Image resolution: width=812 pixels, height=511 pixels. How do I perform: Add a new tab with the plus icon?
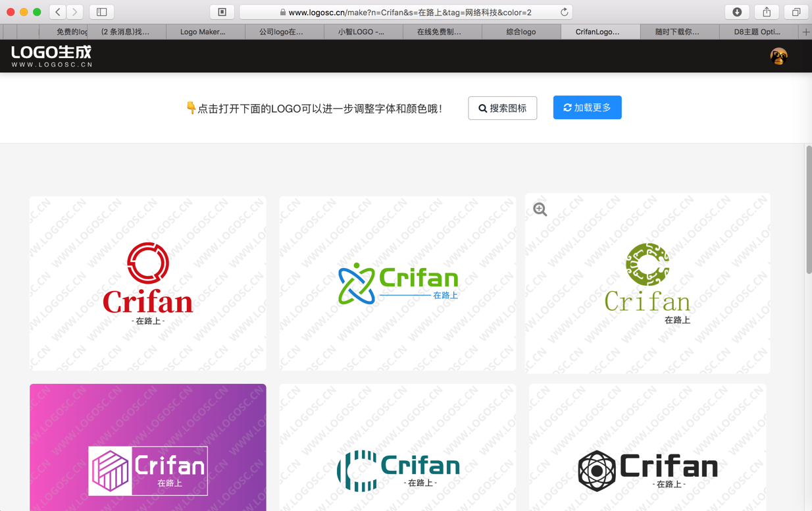click(x=805, y=32)
